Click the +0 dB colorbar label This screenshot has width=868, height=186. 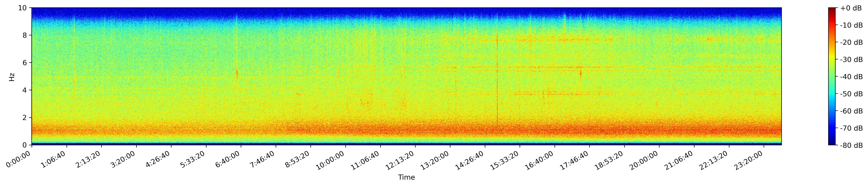[851, 8]
